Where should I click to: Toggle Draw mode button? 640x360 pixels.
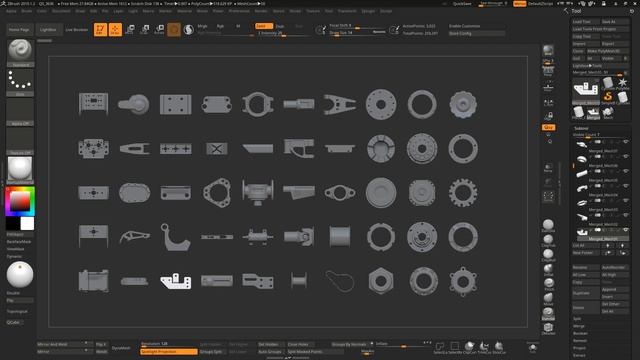[115, 29]
